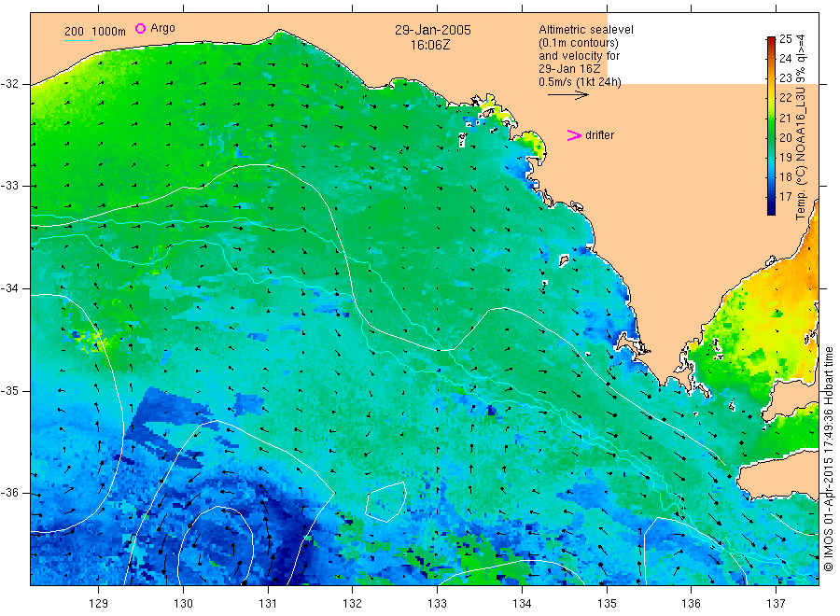The image size is (840, 616).
Task: Click the longitude label 135
Action: tap(607, 604)
